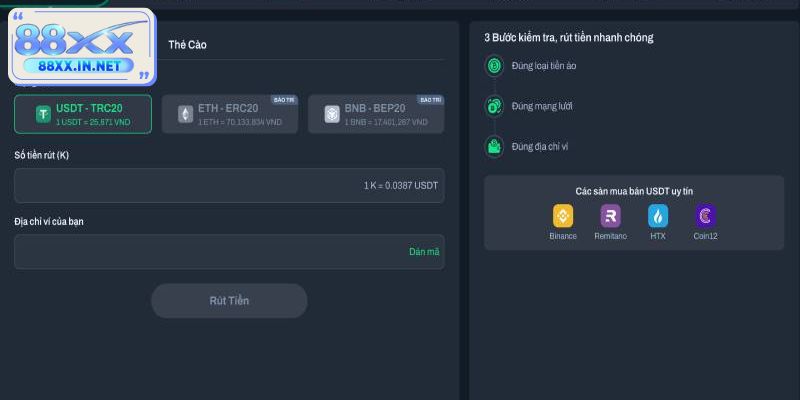Open the Binance exchange icon
Screen dimensions: 800x400
pos(563,216)
